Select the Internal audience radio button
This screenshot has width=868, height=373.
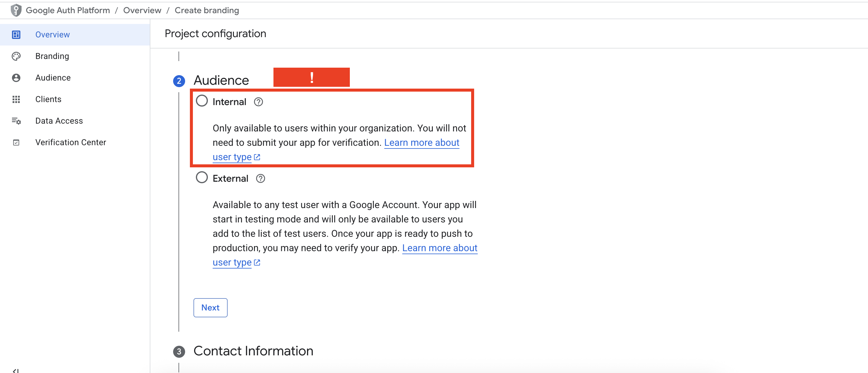[x=202, y=101]
